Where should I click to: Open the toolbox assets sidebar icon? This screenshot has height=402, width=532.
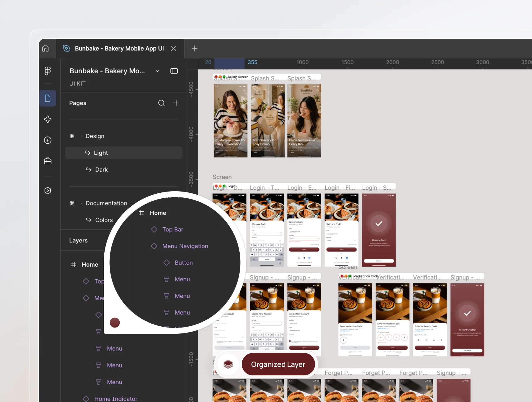(x=48, y=161)
